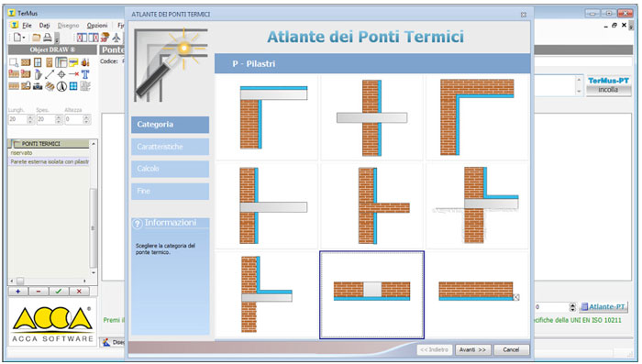Image resolution: width=642 pixels, height=364 pixels.
Task: Select 'Parete esterna isolata con pilastr' row
Action: coord(49,161)
